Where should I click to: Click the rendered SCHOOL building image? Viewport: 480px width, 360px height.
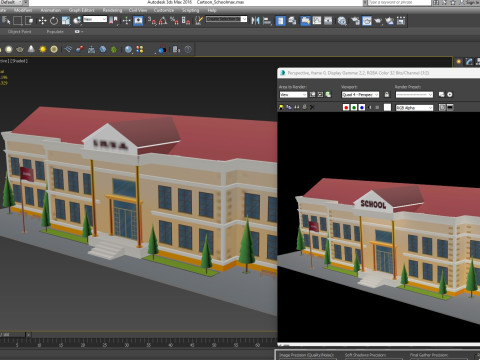click(379, 227)
